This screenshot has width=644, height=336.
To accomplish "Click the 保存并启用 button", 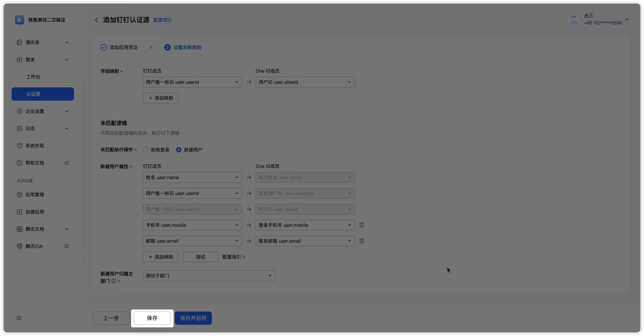I will (193, 318).
